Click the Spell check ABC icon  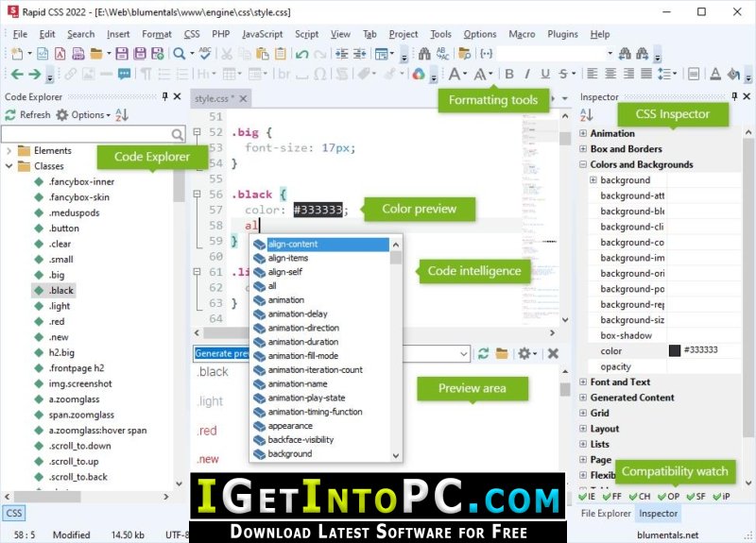[205, 53]
